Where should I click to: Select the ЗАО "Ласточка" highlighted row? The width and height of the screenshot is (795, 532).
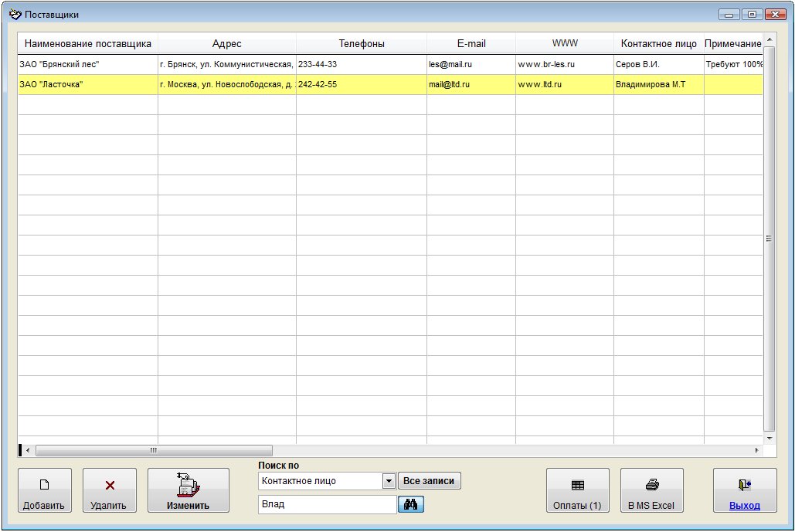pos(390,85)
